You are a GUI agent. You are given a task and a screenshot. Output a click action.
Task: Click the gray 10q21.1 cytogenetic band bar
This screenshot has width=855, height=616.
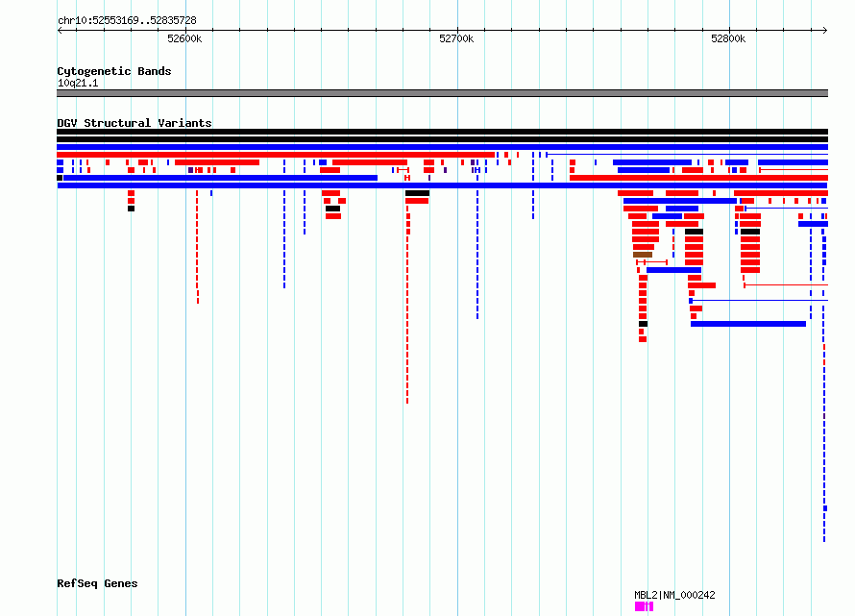click(442, 93)
